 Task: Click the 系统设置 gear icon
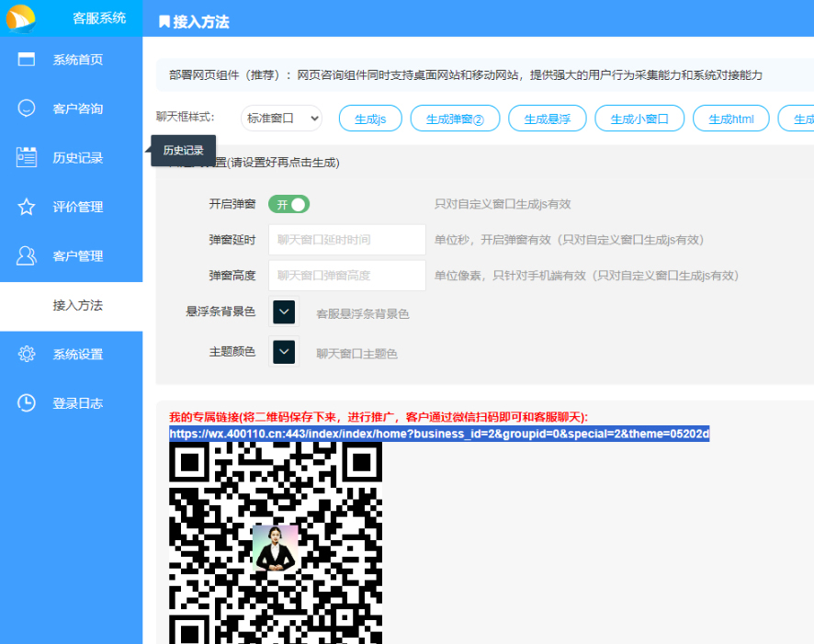coord(27,354)
